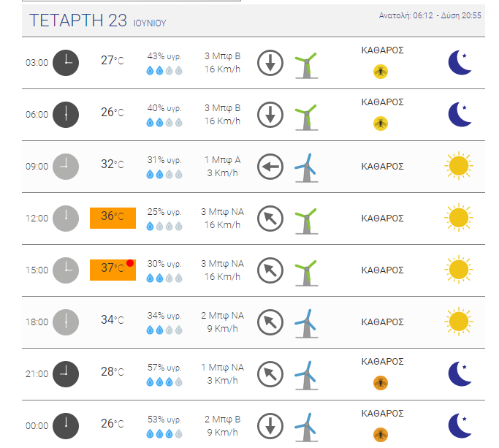
Task: Click the red dot on 37°C
Action: point(130,263)
